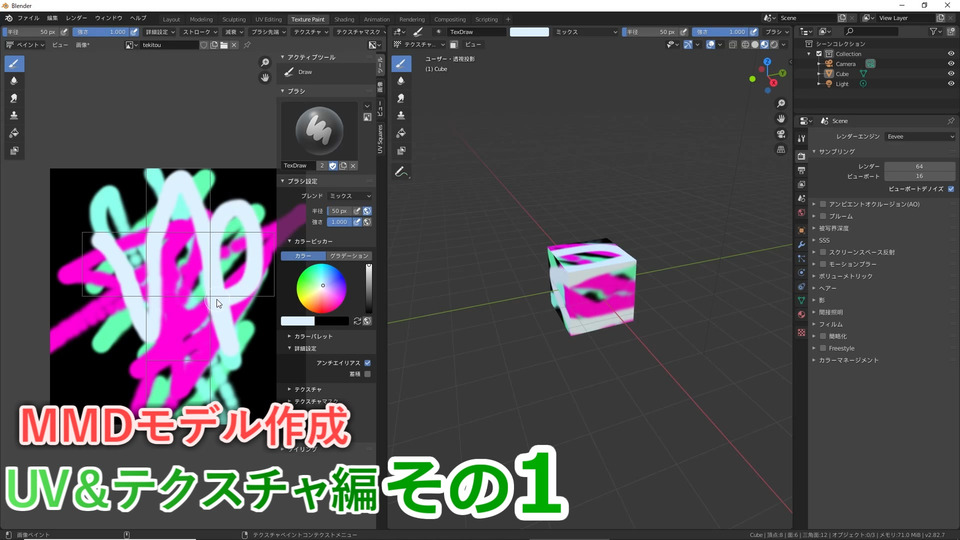Select the Clone stamp tool in image editor
Viewport: 960px width, 540px height.
tap(14, 116)
